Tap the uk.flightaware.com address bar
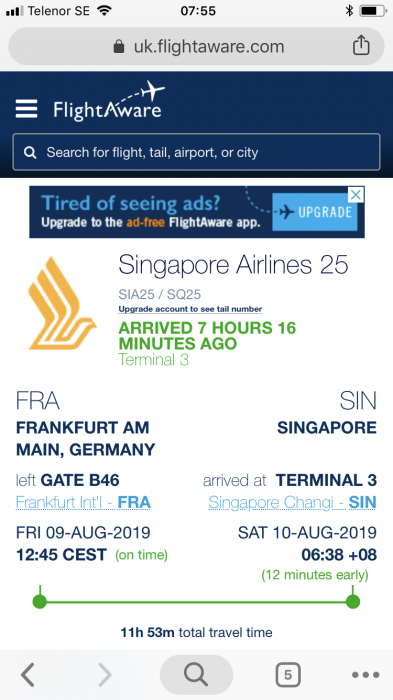 click(x=196, y=46)
